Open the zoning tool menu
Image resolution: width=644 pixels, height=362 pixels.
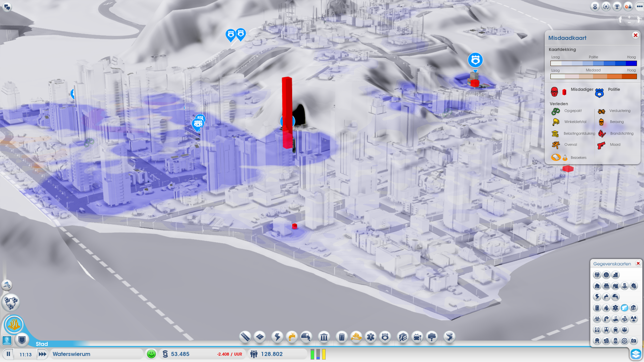click(260, 337)
